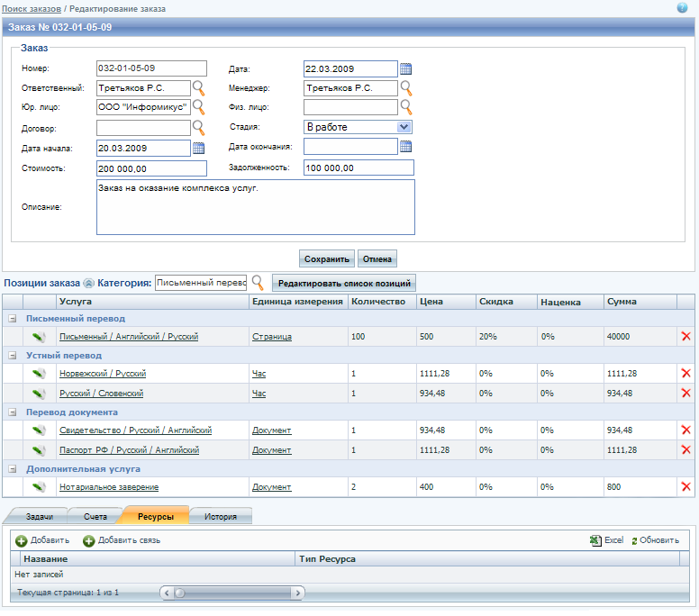The width and height of the screenshot is (699, 616).
Task: Click the horizontal scrollbar in the resources pager
Action: (x=232, y=593)
